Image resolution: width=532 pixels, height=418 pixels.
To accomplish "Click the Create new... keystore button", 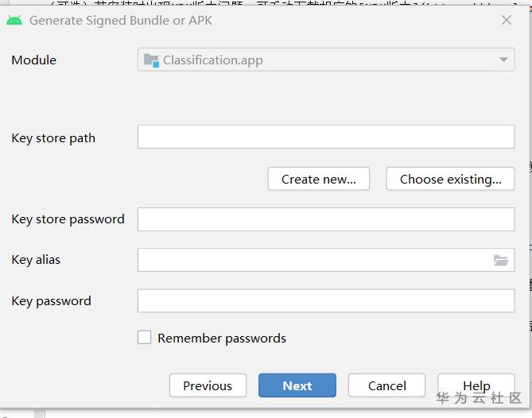I will (318, 179).
